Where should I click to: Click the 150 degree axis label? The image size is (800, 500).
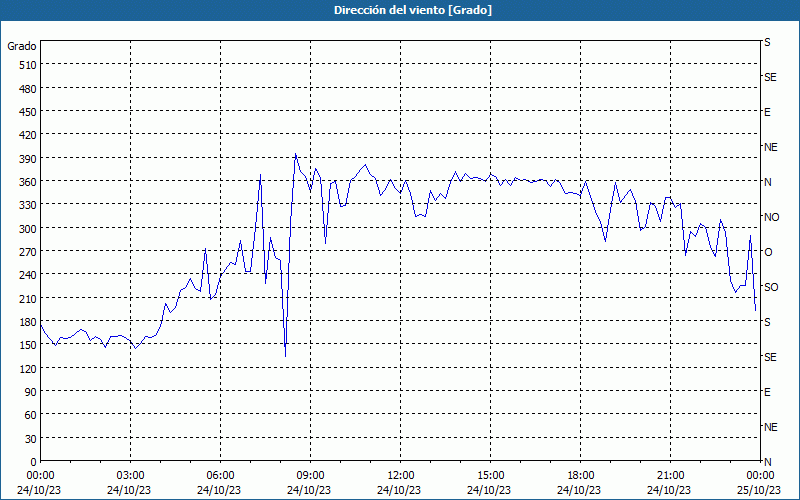point(29,345)
